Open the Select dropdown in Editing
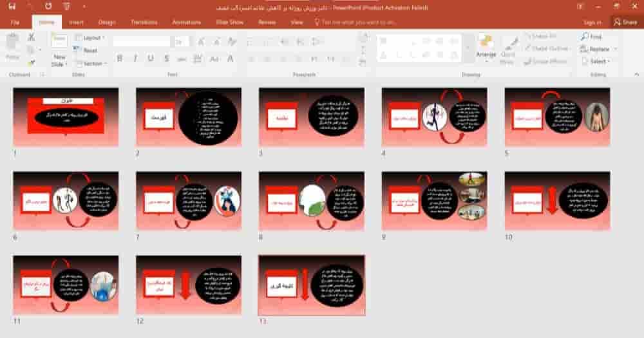644x338 pixels. point(596,61)
